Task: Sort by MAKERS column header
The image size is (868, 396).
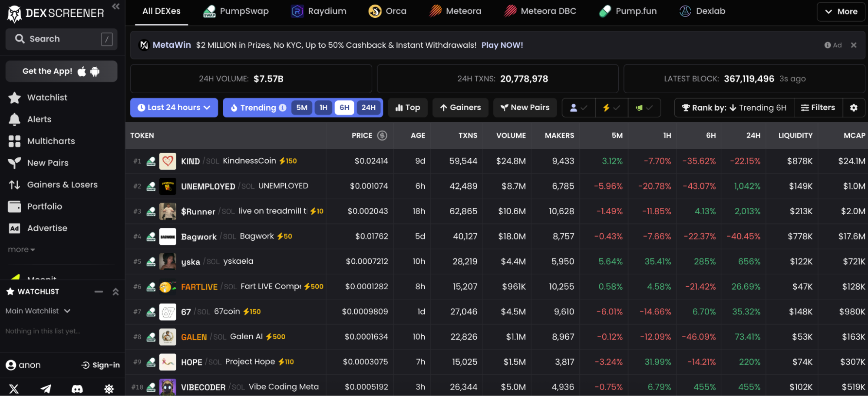Action: [x=559, y=135]
